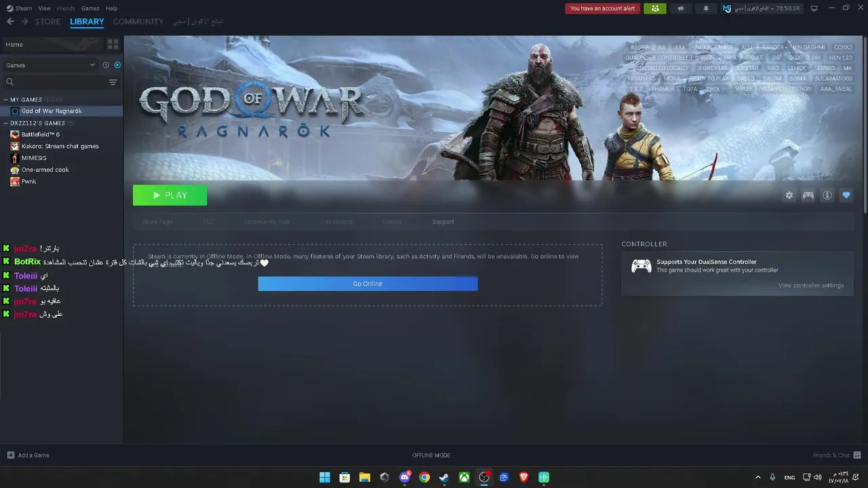
Task: Click the READY TO PLAY collection tag
Action: pos(709,79)
